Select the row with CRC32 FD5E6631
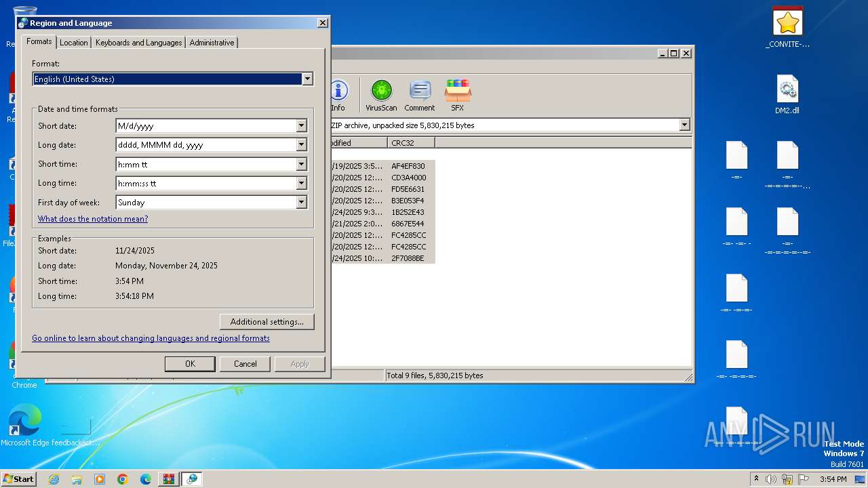 click(x=382, y=189)
